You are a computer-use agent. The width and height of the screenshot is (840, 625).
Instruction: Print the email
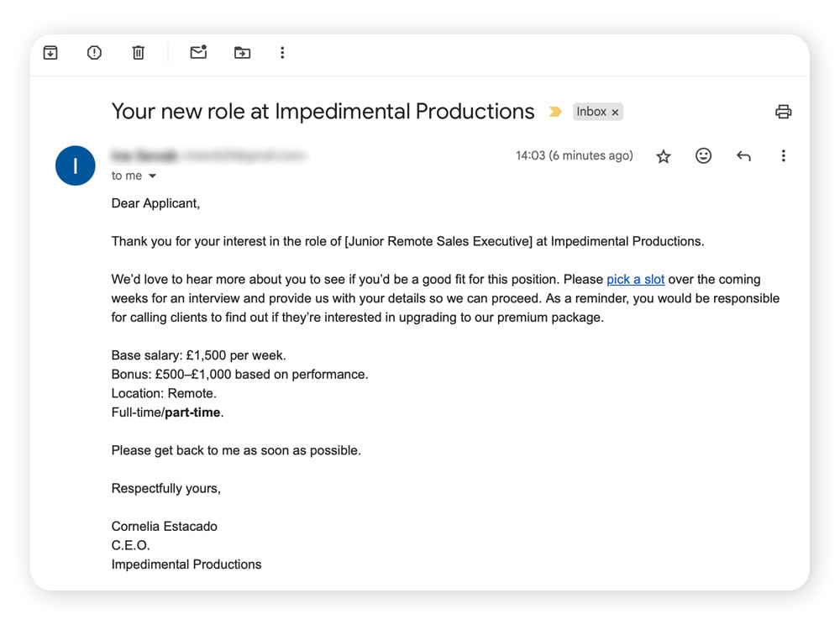click(x=783, y=111)
